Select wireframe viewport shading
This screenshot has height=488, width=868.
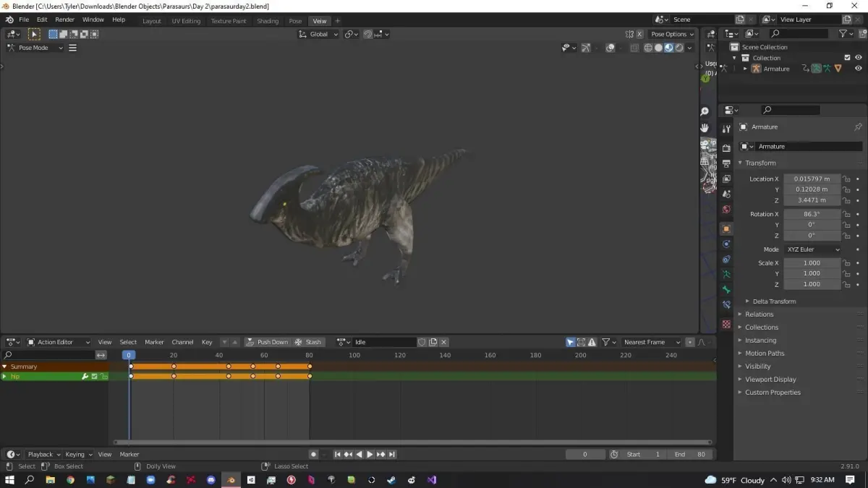(x=648, y=48)
